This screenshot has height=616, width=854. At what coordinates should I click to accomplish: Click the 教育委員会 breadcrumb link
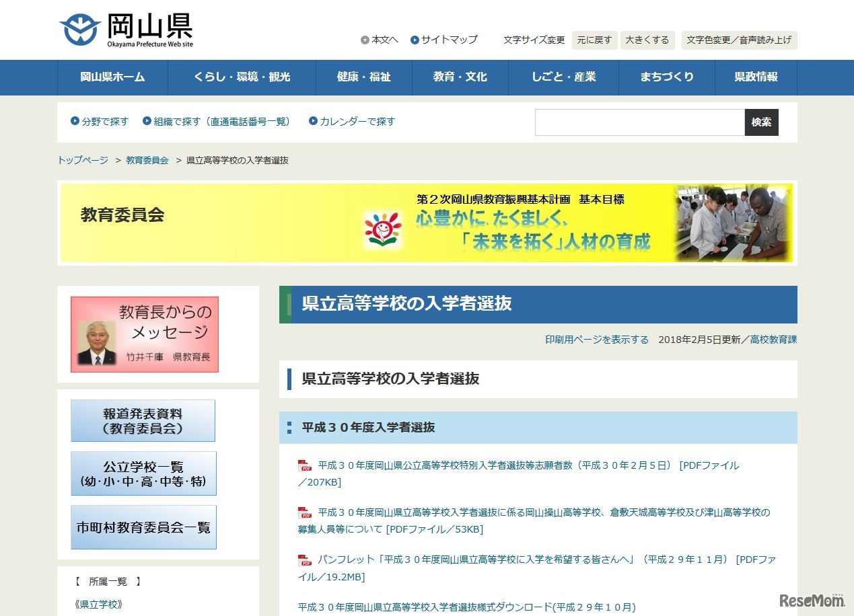(147, 160)
